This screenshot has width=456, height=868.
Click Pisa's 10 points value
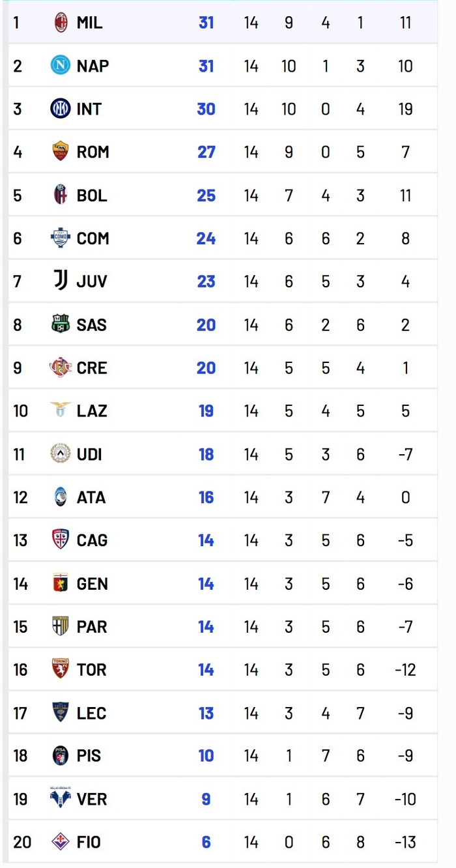206,756
